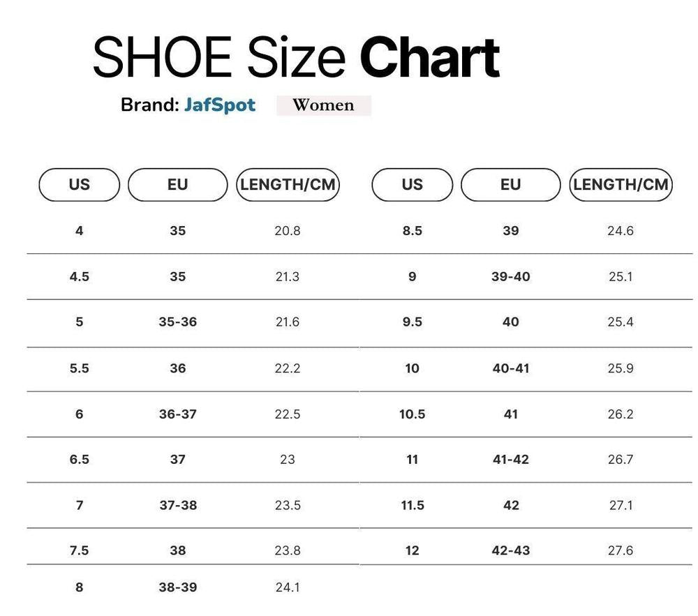Select the 24.1 length value
This screenshot has height=616, width=698.
288,587
